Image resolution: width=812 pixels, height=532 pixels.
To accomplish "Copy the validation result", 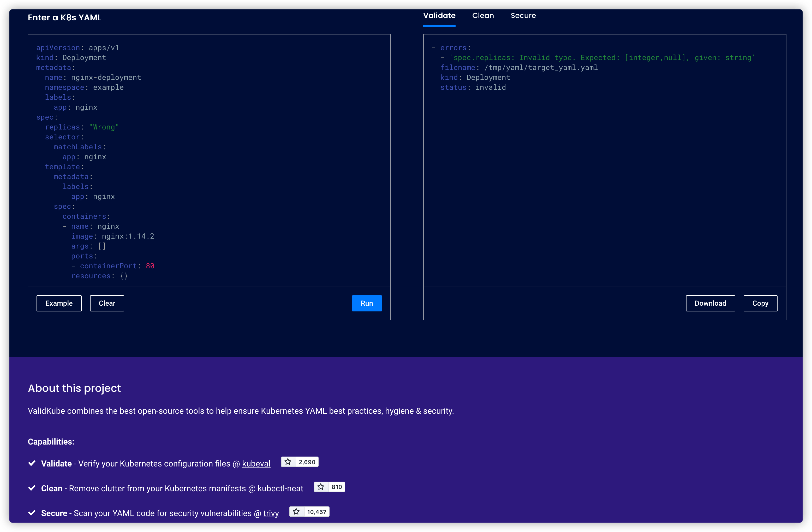I will tap(760, 303).
